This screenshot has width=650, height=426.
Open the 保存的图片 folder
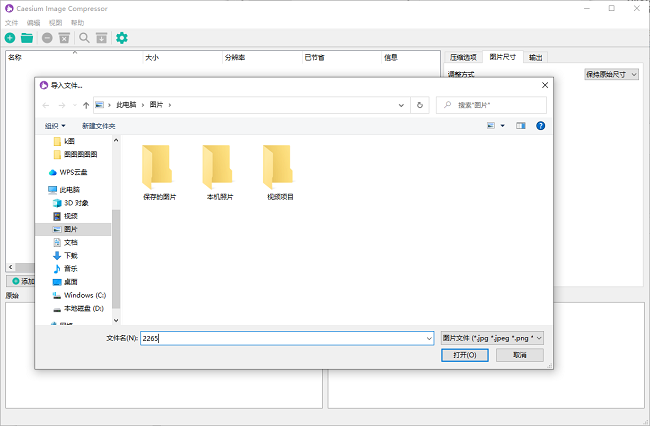coord(160,172)
